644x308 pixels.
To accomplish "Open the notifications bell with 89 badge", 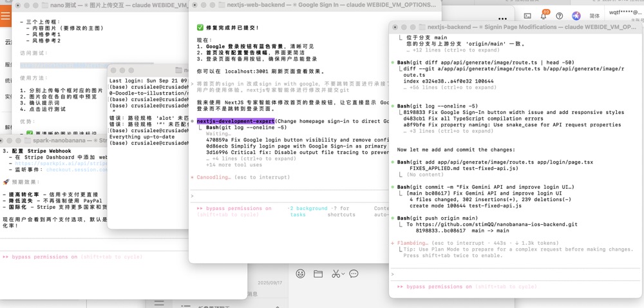I will pyautogui.click(x=544, y=16).
